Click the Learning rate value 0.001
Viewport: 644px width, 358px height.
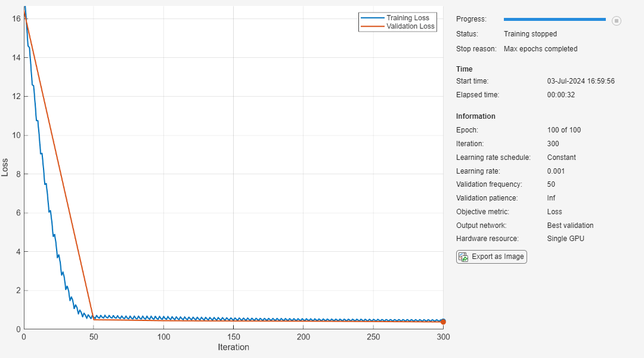(x=556, y=171)
